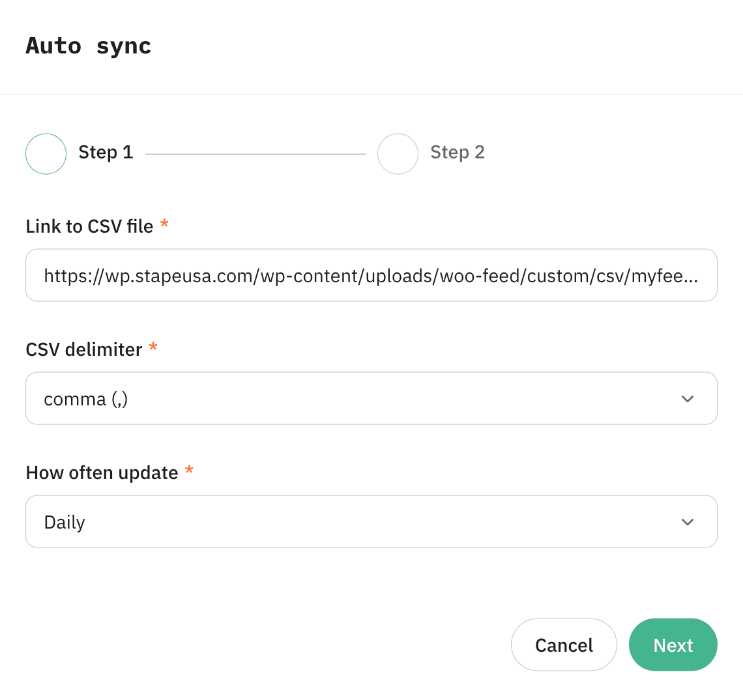
Task: Click the chevron icon on the update frequency field
Action: coord(687,521)
